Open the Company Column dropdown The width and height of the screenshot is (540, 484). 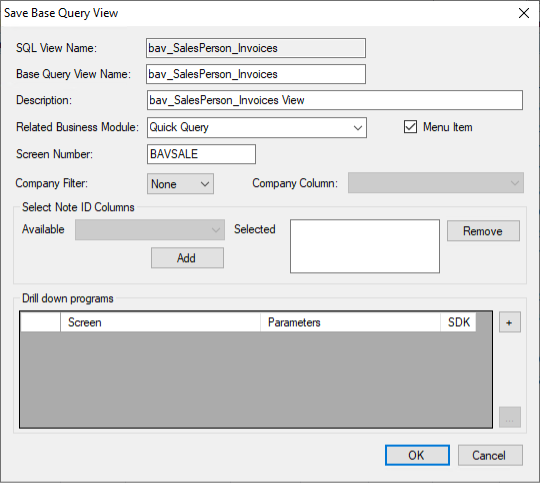tap(436, 183)
